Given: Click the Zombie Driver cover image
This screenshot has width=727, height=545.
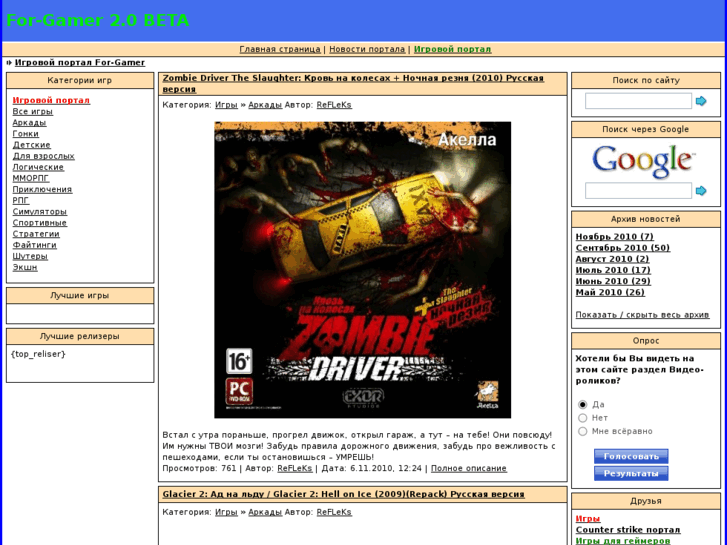Looking at the screenshot, I should pos(363,270).
